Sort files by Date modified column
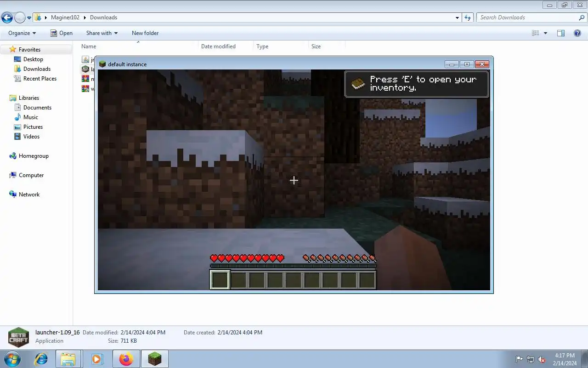This screenshot has width=588, height=368. pos(226,46)
